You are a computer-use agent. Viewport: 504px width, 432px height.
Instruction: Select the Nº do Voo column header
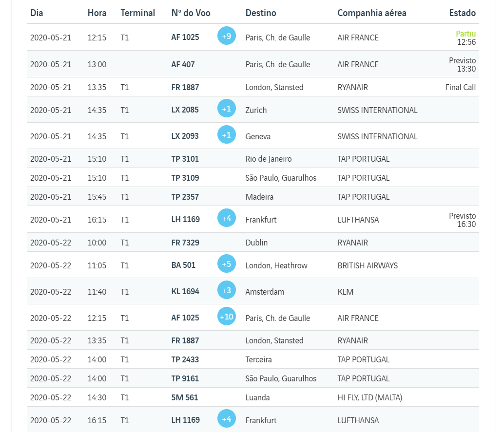191,13
